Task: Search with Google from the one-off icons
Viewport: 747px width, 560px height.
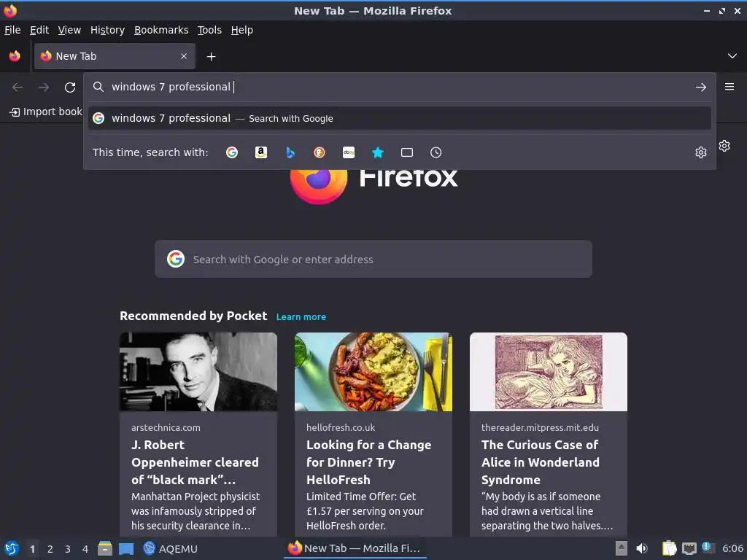Action: click(232, 152)
